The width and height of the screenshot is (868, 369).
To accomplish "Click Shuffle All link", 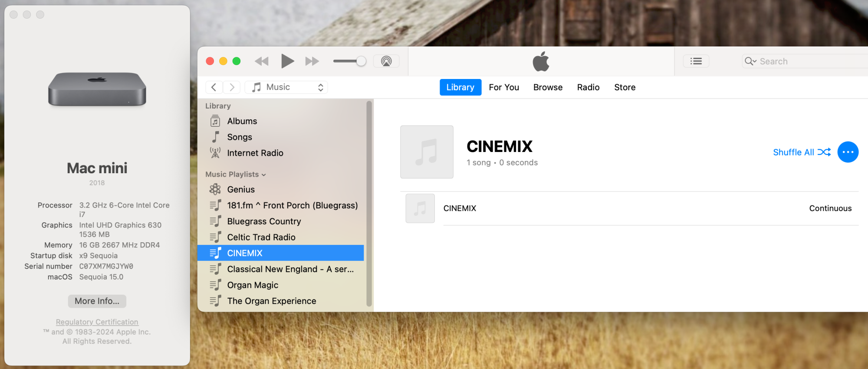I will [793, 152].
